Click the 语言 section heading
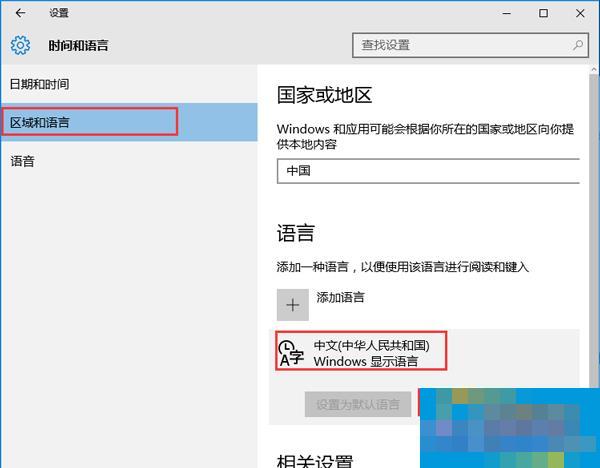 295,233
